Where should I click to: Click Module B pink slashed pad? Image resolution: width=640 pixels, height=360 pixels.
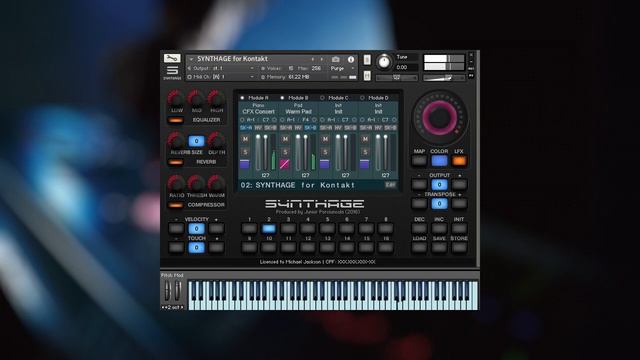coord(284,164)
